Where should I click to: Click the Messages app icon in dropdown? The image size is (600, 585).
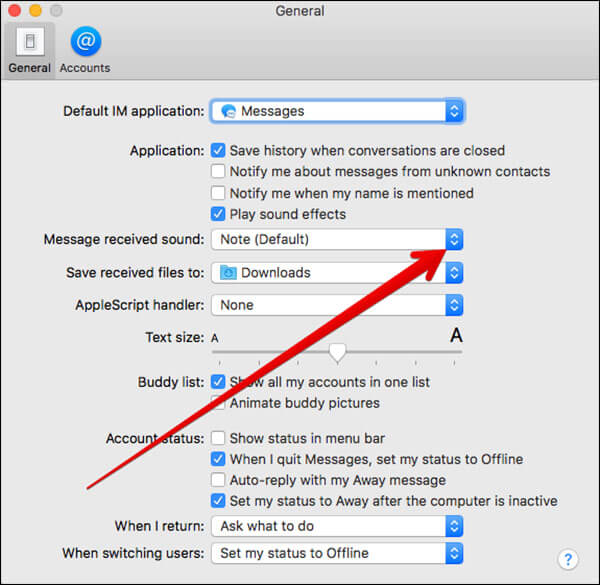click(x=228, y=111)
